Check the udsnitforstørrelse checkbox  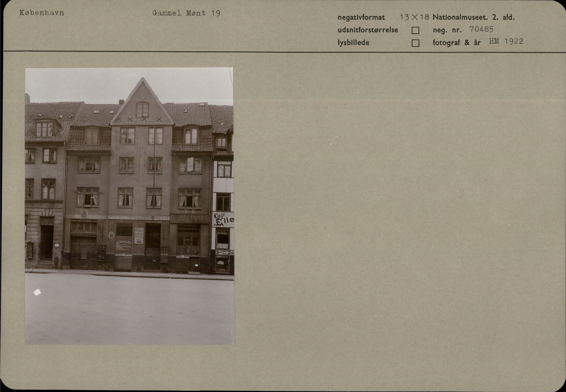[x=415, y=30]
